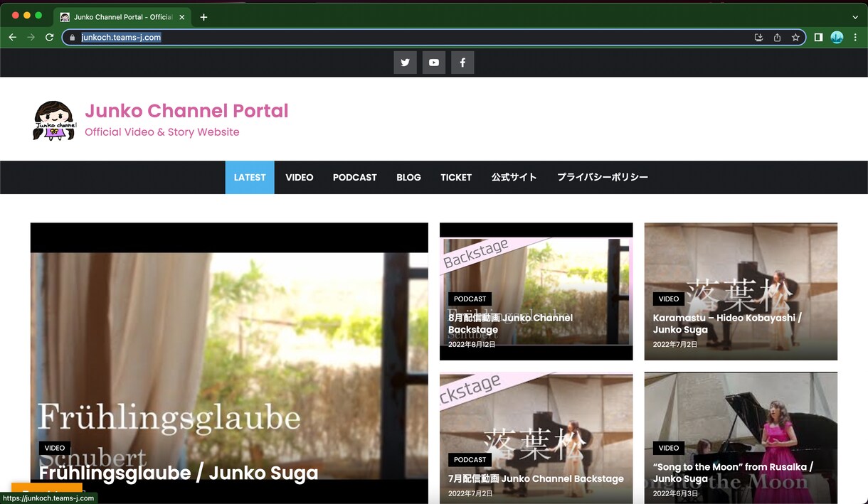
Task: Open the Facebook social icon
Action: coord(462,63)
